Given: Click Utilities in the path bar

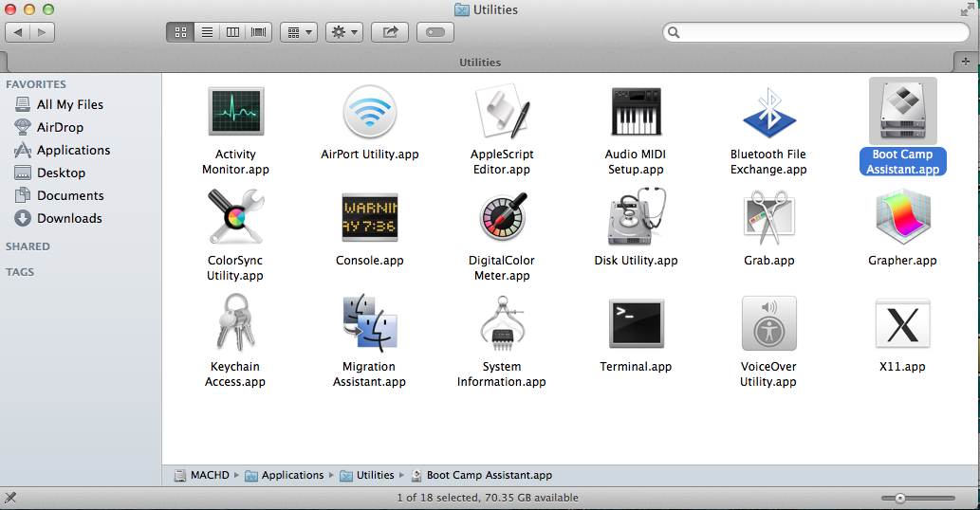Looking at the screenshot, I should 367,476.
